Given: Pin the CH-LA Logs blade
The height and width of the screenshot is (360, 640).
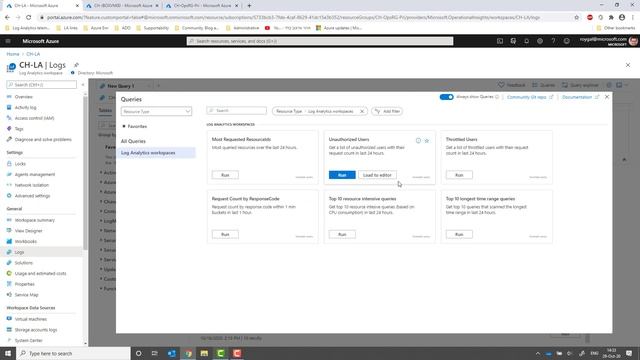Looking at the screenshot, I should click(76, 65).
